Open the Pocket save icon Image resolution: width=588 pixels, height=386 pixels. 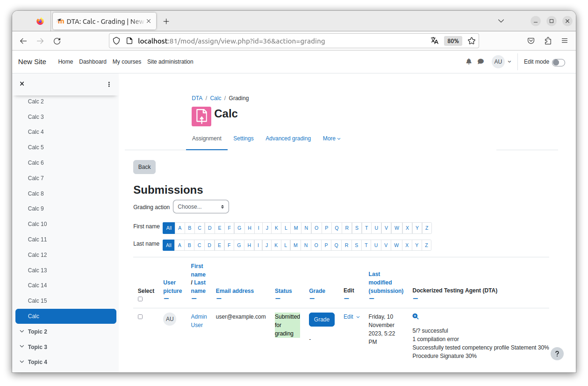click(x=531, y=41)
